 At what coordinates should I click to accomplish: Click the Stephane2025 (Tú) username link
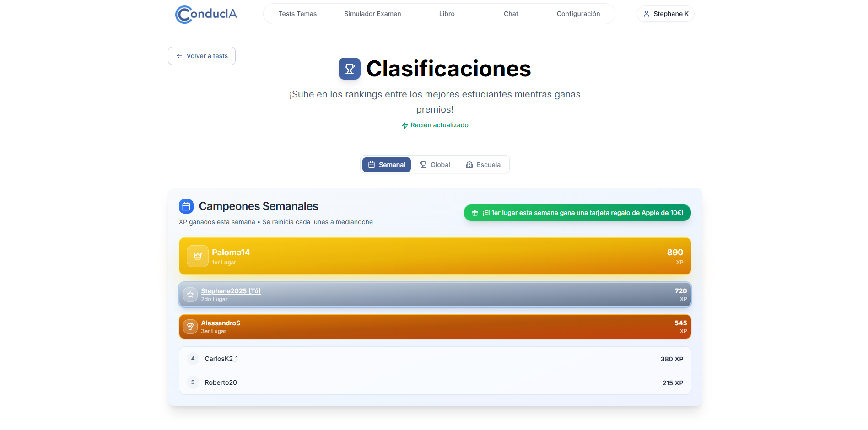[x=231, y=291]
